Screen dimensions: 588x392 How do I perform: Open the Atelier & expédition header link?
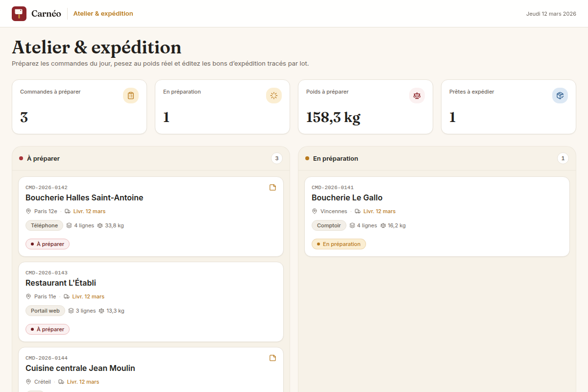103,14
